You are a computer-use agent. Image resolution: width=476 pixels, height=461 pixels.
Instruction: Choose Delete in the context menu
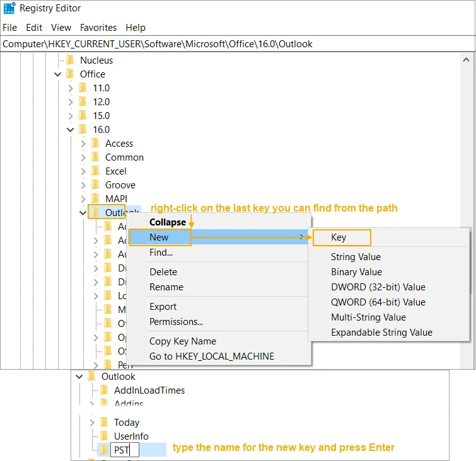point(220,271)
